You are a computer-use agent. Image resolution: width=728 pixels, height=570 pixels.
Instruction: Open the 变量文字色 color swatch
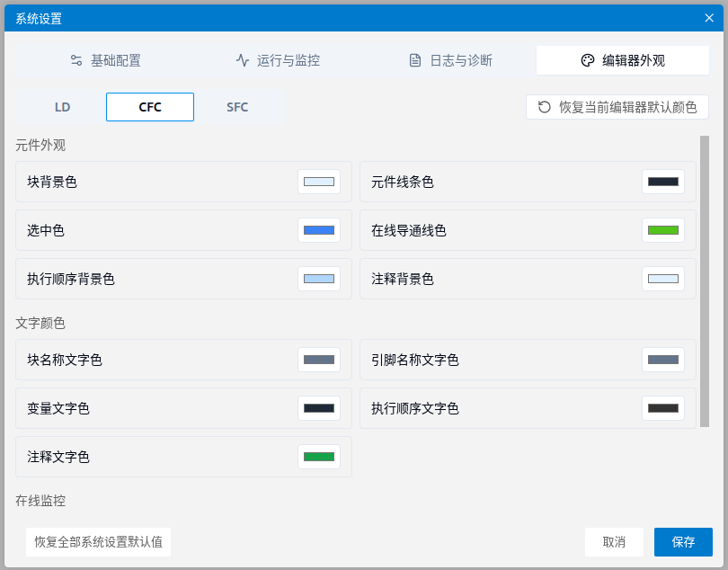point(319,408)
